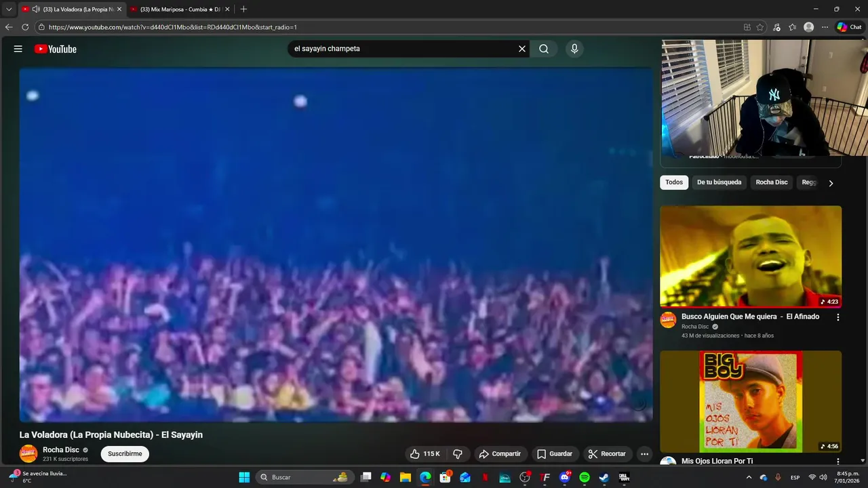Open Edge settings and more menu

(x=825, y=27)
